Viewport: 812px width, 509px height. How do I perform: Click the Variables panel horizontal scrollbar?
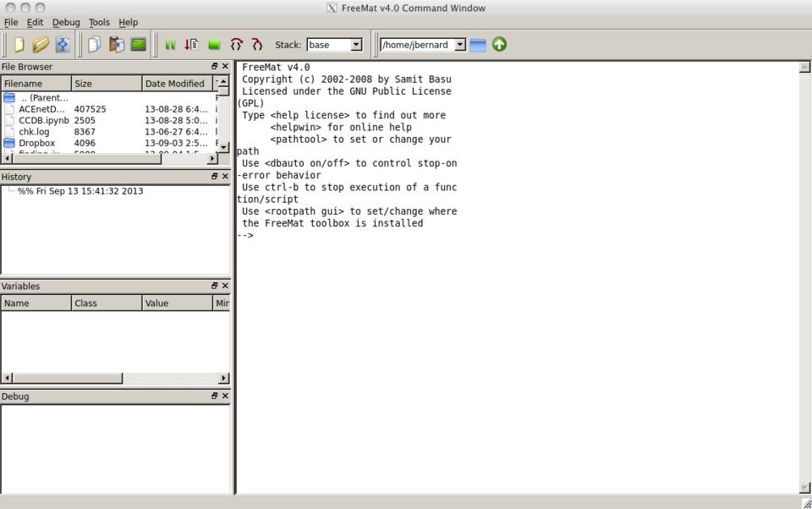68,378
